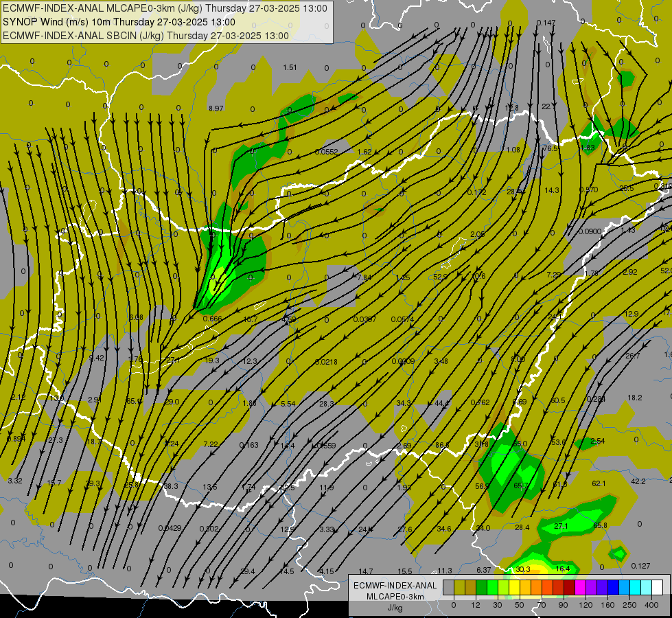The width and height of the screenshot is (672, 618).
Task: Click the legend tick label 70
Action: pyautogui.click(x=542, y=605)
